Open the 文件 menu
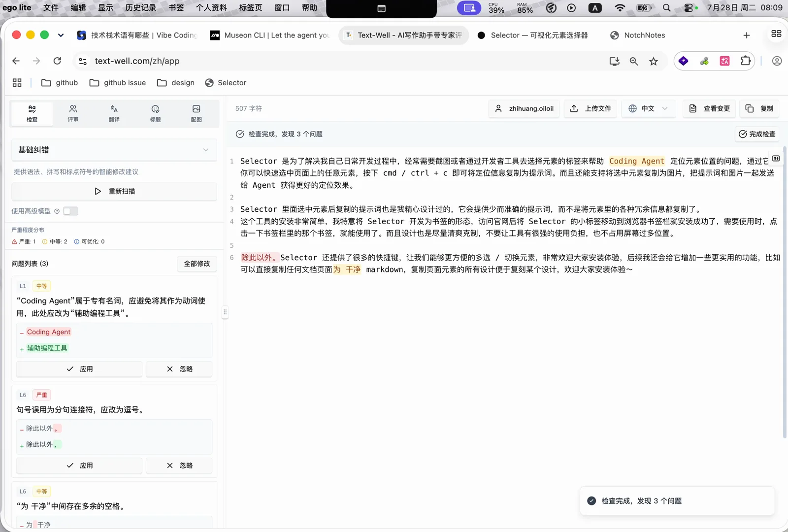Screen dimensions: 788x532 coord(51,8)
